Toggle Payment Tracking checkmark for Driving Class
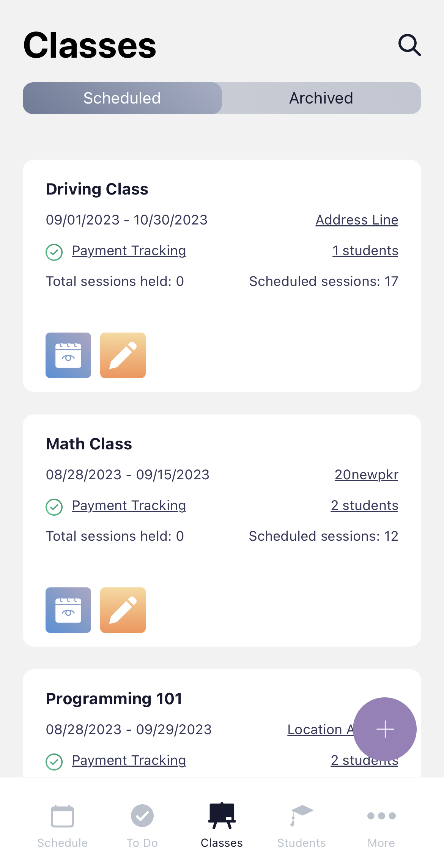Viewport: 444px width, 868px height. [54, 252]
